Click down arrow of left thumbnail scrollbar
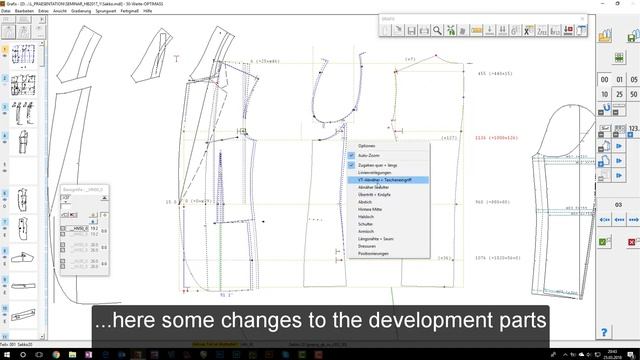The image size is (640, 360). click(x=42, y=336)
